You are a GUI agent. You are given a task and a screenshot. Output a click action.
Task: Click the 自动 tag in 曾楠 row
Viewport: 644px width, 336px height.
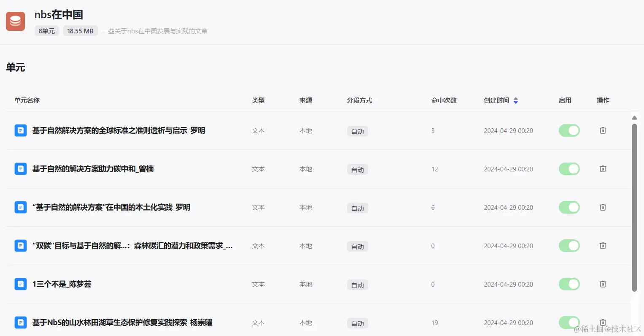(358, 170)
